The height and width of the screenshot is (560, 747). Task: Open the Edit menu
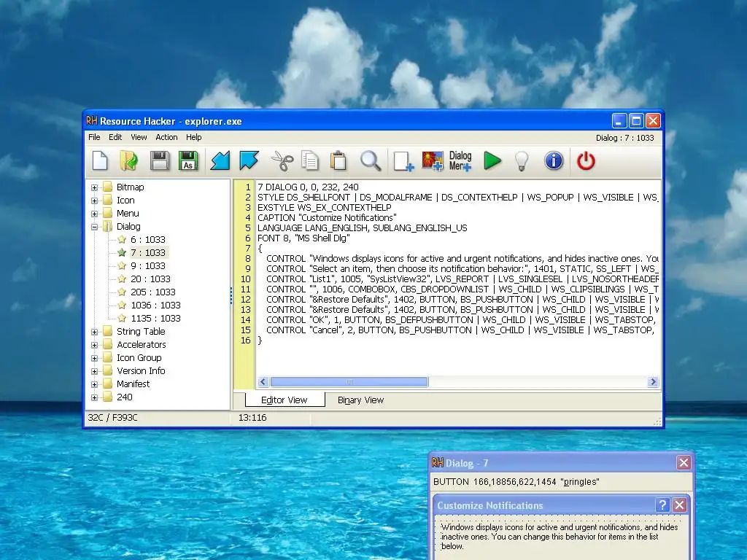(x=115, y=137)
